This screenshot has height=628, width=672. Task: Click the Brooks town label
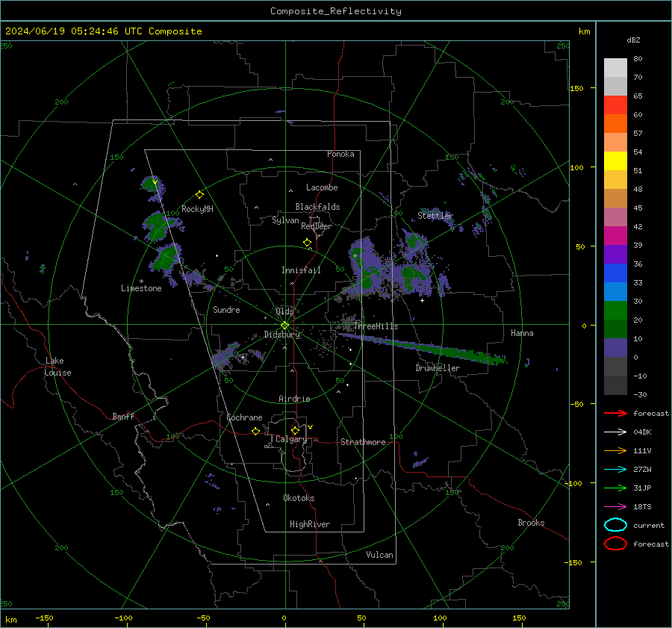coord(531,523)
